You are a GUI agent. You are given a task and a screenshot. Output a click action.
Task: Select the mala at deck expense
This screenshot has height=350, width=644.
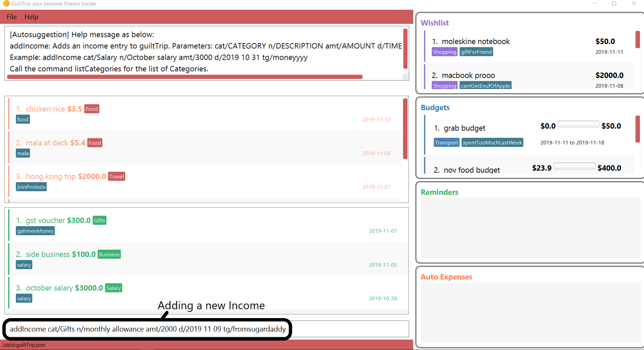click(x=205, y=148)
